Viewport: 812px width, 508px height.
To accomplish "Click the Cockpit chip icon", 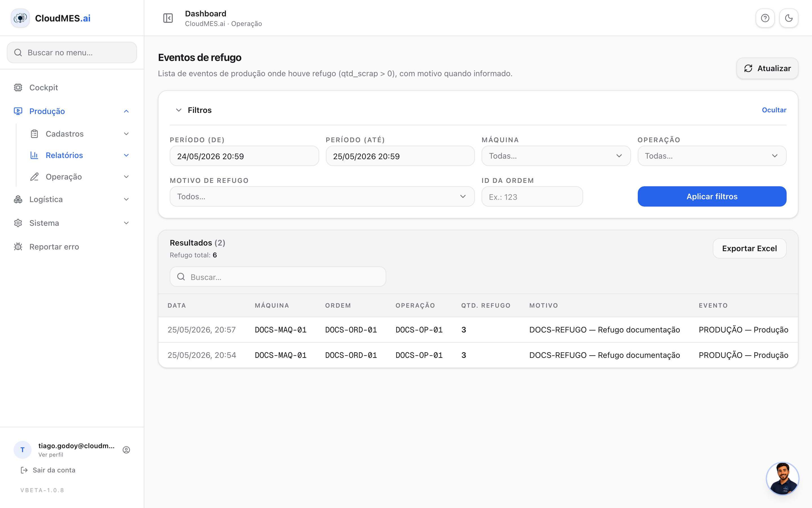I will pos(18,88).
